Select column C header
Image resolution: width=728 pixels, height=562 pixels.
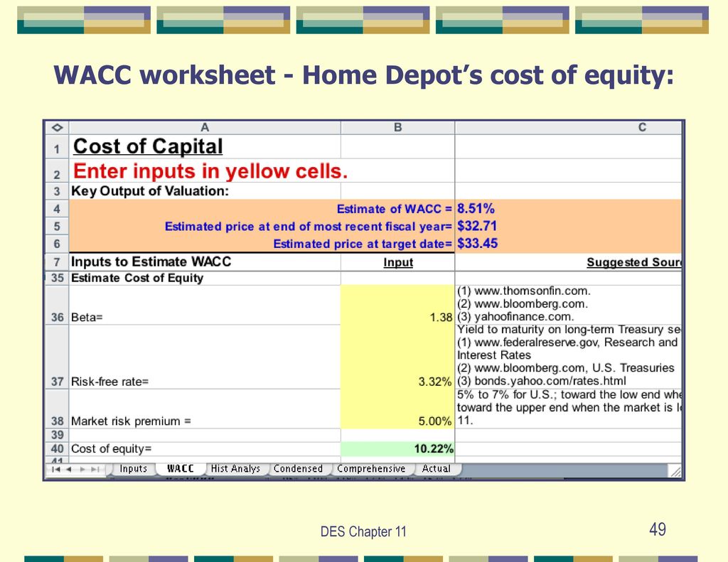click(x=569, y=128)
